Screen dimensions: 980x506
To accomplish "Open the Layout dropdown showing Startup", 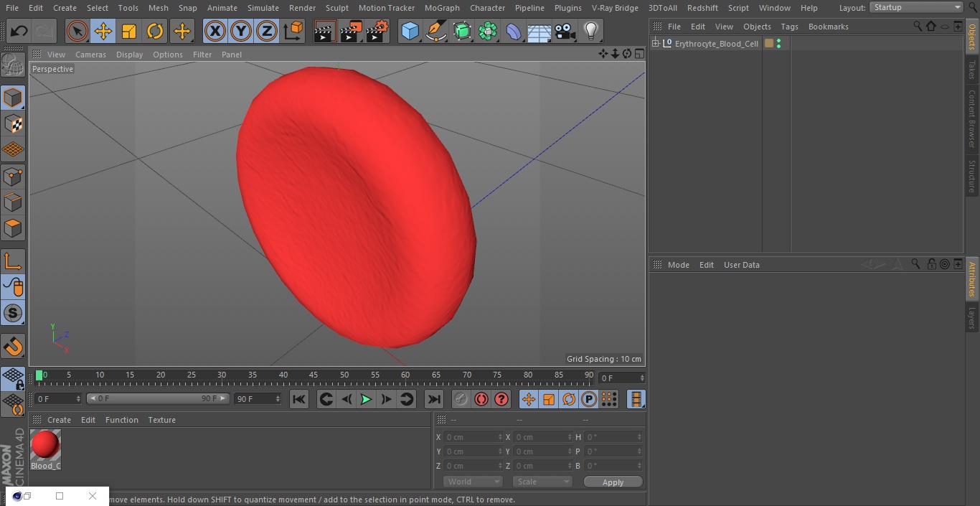I will (917, 7).
